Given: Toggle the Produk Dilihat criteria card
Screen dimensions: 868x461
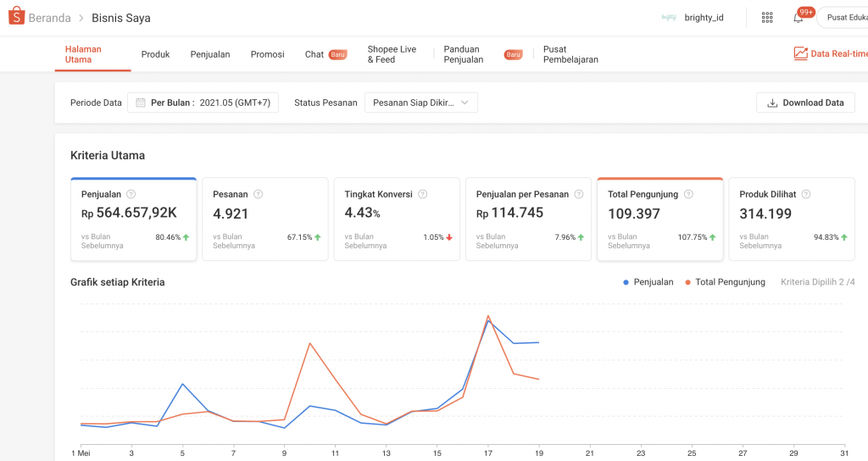Looking at the screenshot, I should [792, 219].
